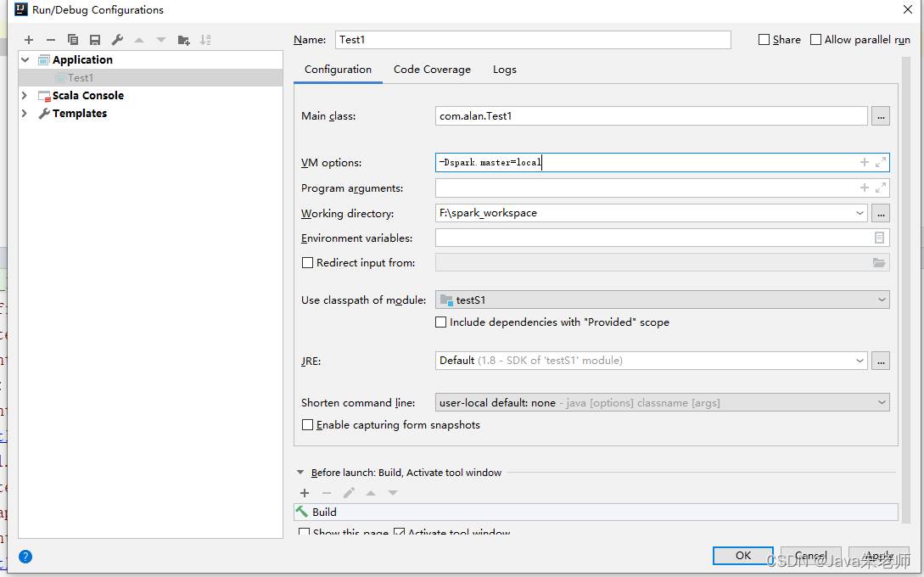Open environment variables editor icon
Screen dimensions: 924x577
879,238
